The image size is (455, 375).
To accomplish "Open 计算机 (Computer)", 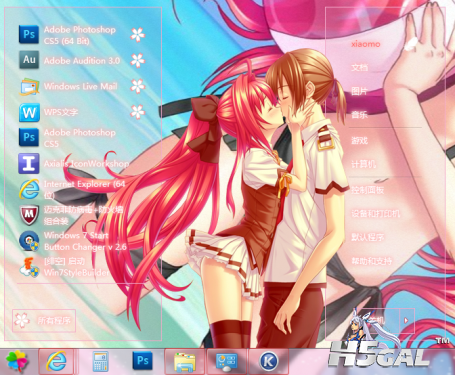I will click(363, 164).
